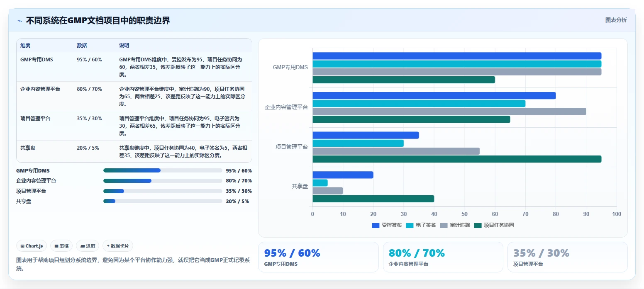Click the 项目管理平台 progress bar

tap(163, 191)
